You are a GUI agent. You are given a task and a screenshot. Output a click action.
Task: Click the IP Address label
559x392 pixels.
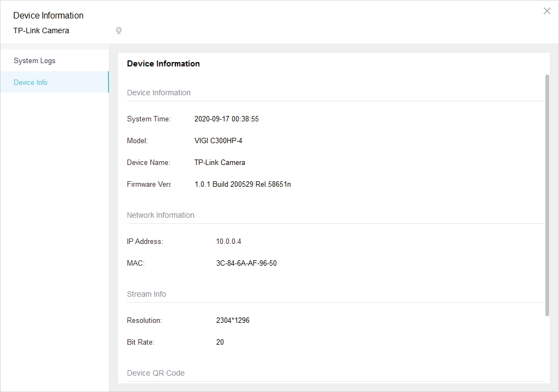145,242
